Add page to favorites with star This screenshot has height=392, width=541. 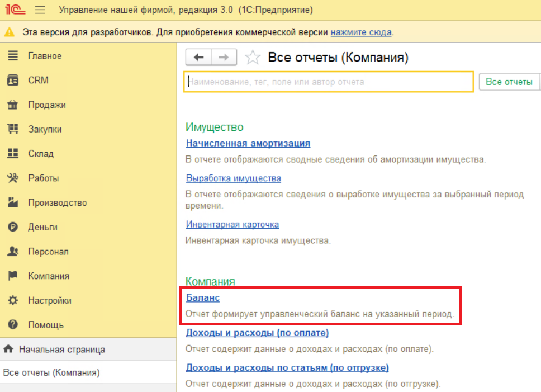[x=253, y=57]
